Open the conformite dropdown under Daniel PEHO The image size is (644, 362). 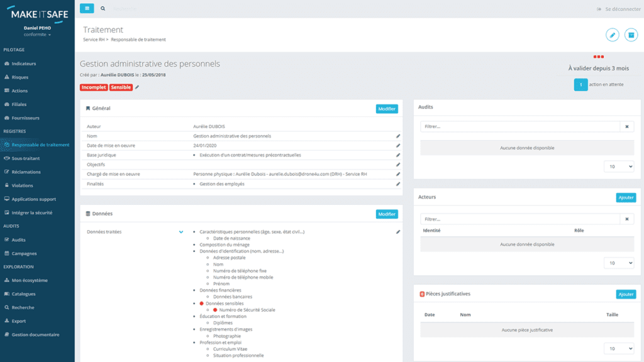37,35
